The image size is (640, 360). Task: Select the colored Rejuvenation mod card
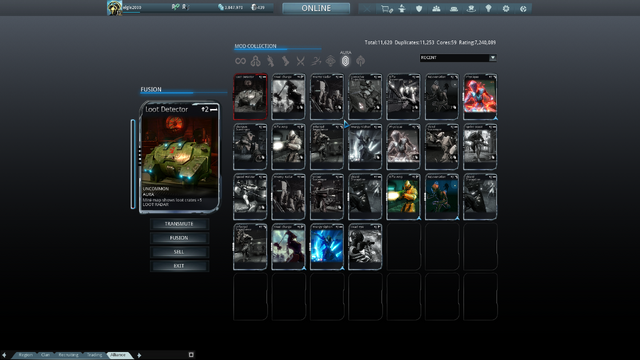[x=442, y=196]
